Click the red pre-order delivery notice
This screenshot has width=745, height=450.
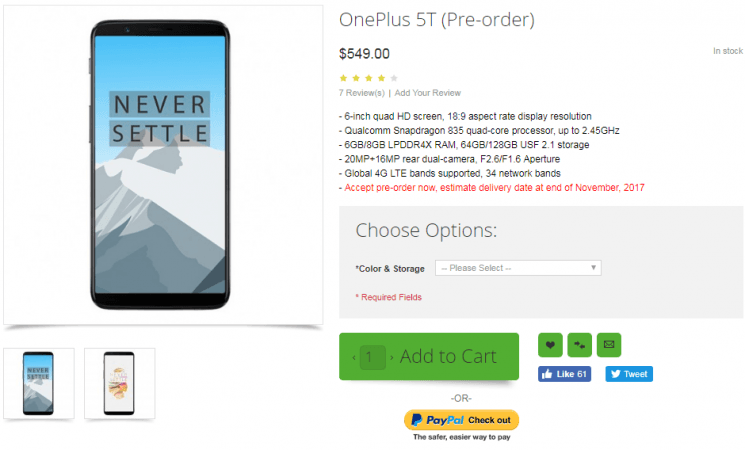pyautogui.click(x=492, y=188)
